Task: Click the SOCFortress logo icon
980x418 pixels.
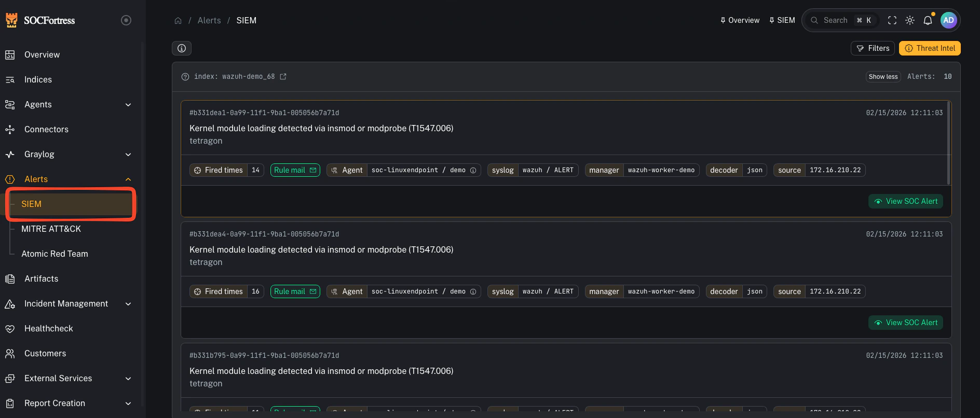Action: point(11,20)
